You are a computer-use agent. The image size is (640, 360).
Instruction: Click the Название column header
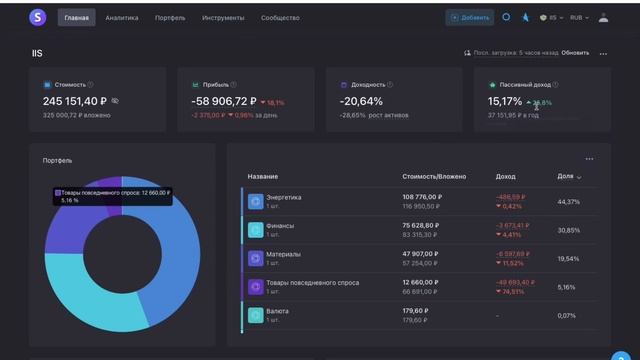click(x=262, y=176)
